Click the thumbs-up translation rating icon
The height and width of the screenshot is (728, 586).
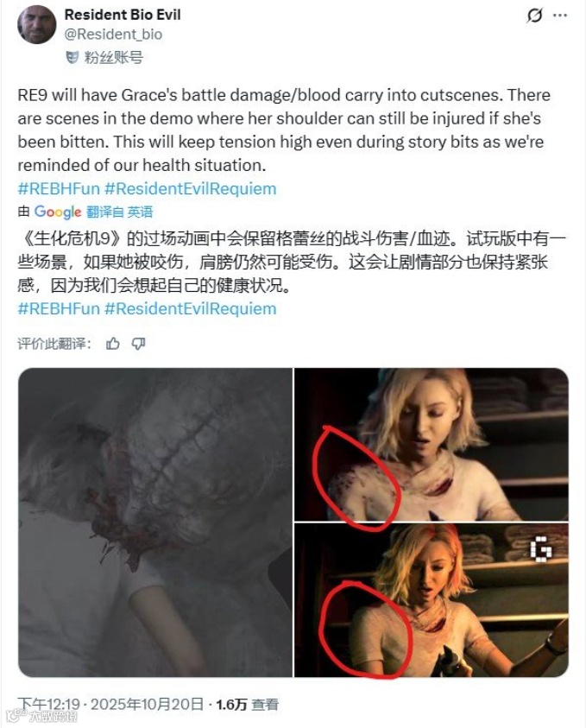113,344
